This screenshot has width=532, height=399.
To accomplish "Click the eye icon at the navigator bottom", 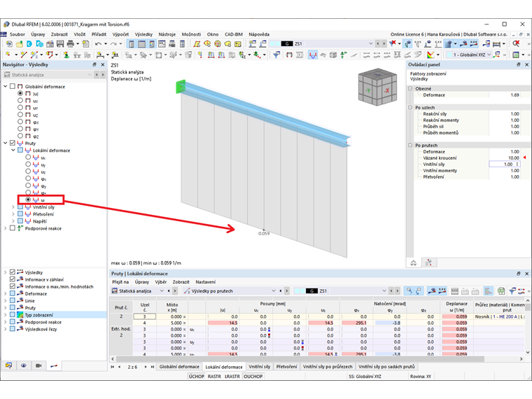I will click(23, 365).
